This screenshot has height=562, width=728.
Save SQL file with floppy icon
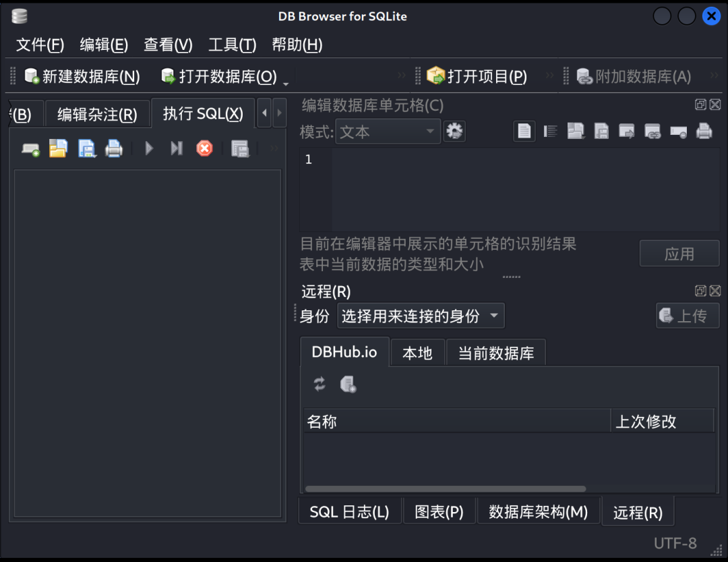pos(86,148)
